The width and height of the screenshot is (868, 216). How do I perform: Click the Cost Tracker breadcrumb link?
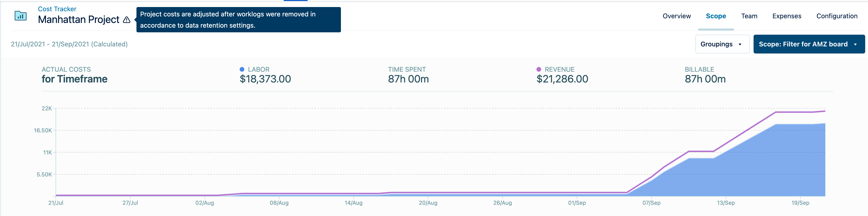pyautogui.click(x=57, y=9)
